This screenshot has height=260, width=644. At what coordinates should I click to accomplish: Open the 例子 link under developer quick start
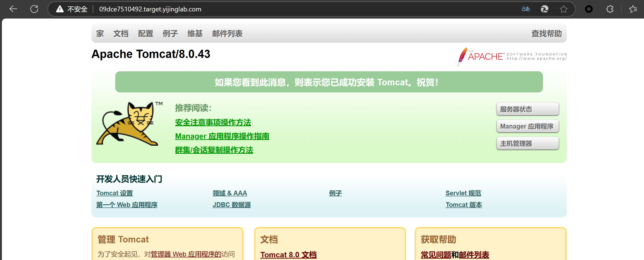point(335,193)
